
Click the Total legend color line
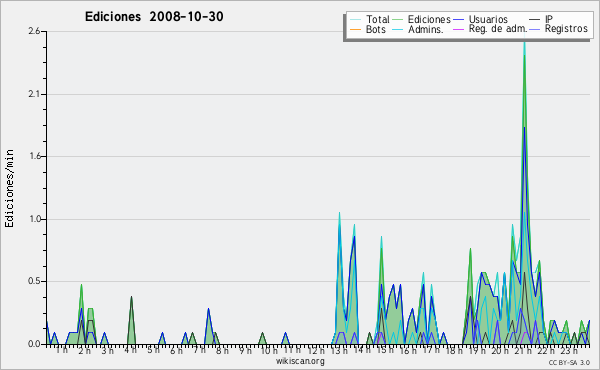(x=355, y=20)
